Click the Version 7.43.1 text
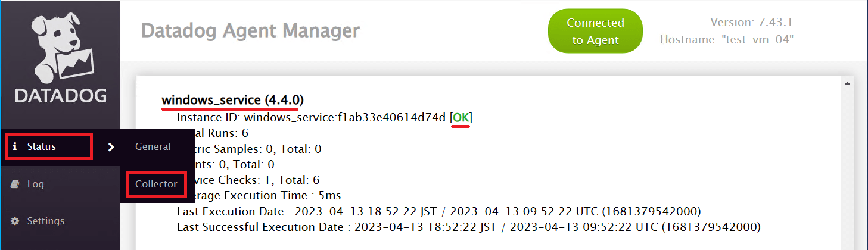868x250 pixels. point(753,22)
